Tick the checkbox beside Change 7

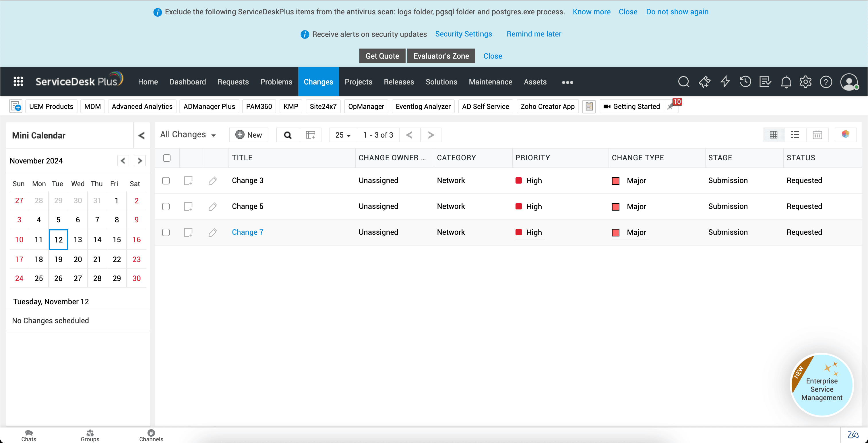(166, 232)
